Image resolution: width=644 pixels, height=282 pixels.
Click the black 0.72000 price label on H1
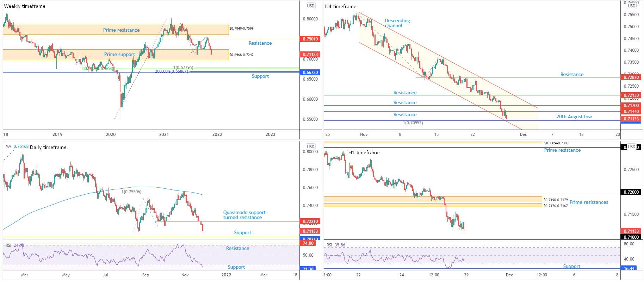(631, 192)
